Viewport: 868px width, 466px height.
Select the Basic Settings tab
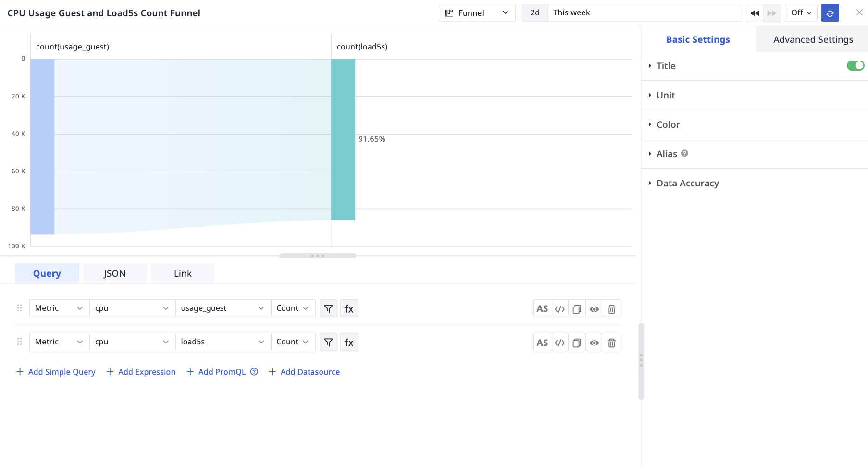pyautogui.click(x=698, y=39)
